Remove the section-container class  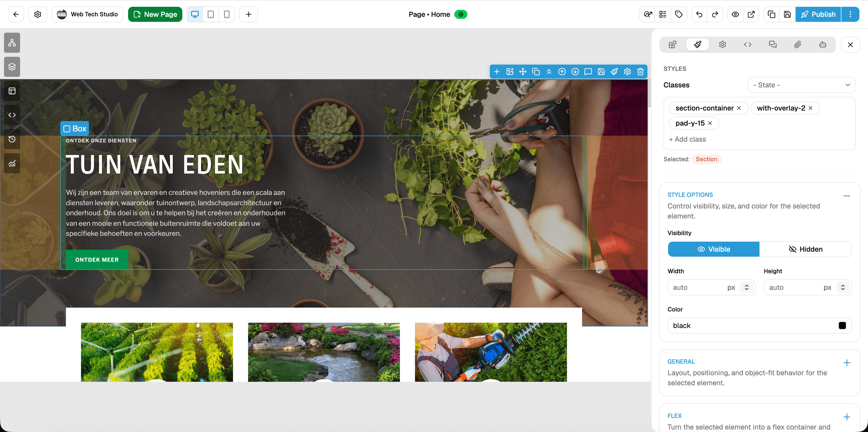(x=739, y=108)
